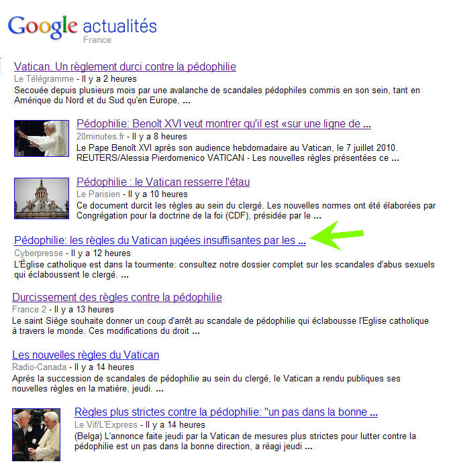This screenshot has width=453, height=476.
Task: Click the green arrow annotation
Action: (337, 235)
